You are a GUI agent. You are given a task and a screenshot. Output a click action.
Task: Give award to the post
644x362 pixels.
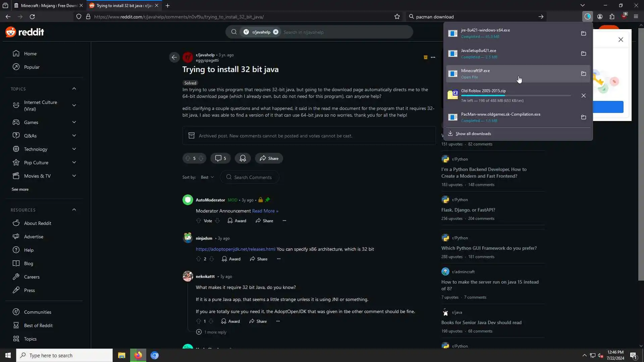click(x=243, y=158)
